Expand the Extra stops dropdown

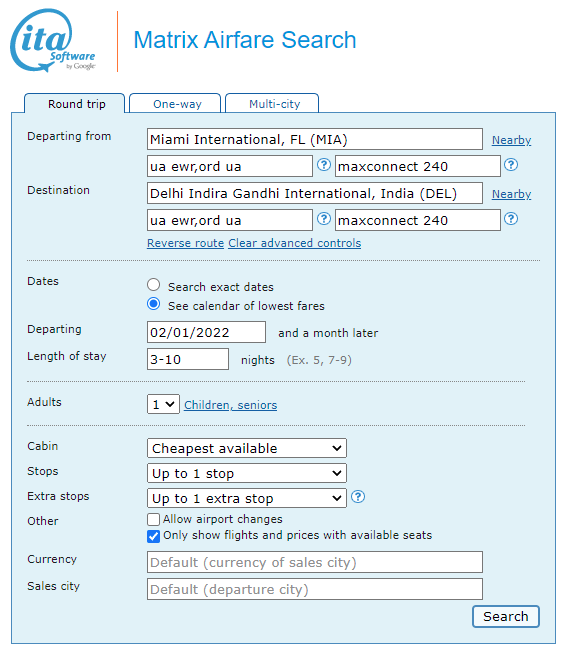pyautogui.click(x=247, y=498)
